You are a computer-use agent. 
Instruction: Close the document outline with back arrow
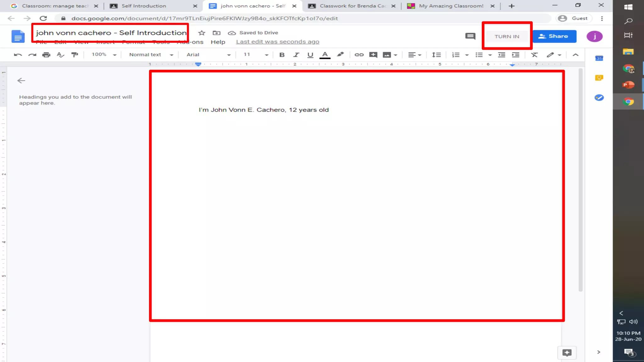[21, 81]
